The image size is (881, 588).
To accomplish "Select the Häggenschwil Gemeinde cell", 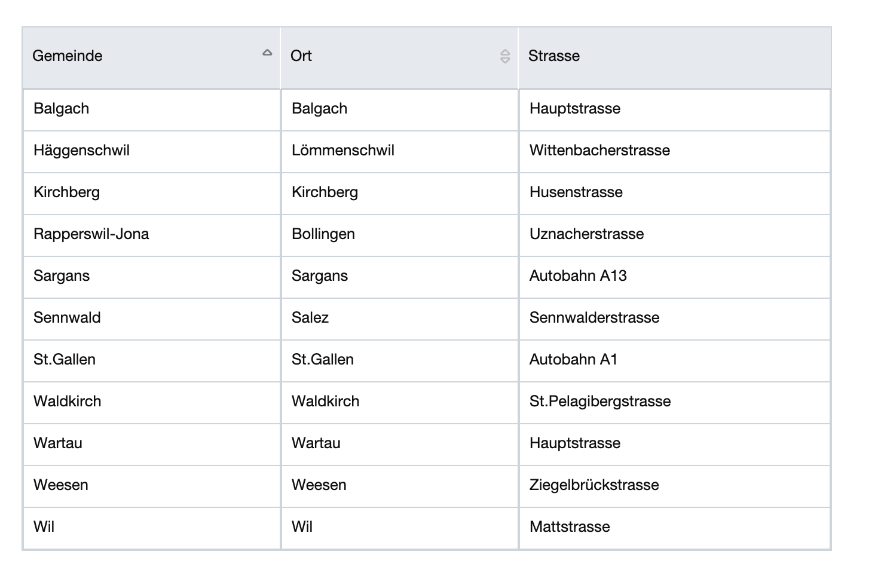I will [81, 151].
